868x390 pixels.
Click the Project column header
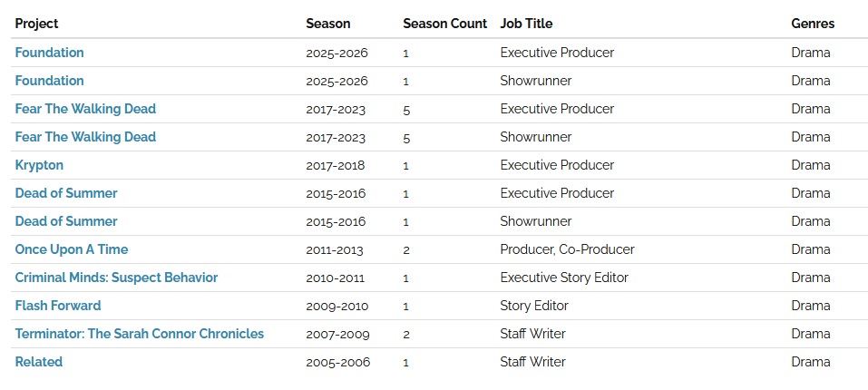coord(36,24)
